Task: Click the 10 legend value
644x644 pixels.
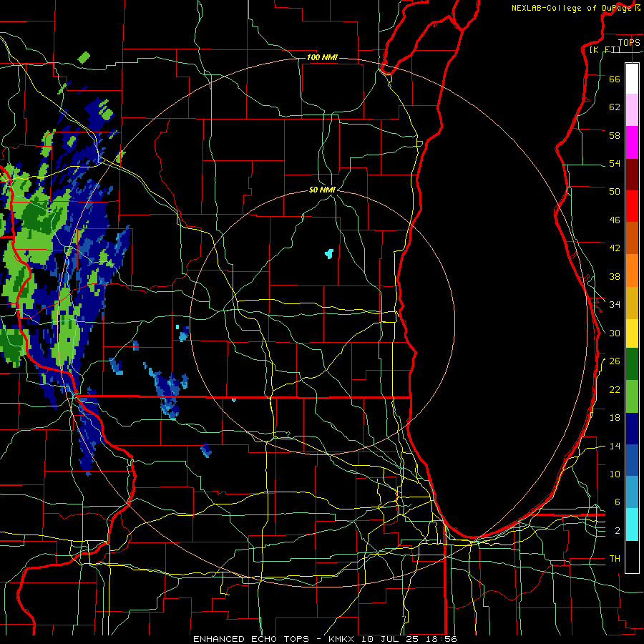Action: pyautogui.click(x=615, y=474)
